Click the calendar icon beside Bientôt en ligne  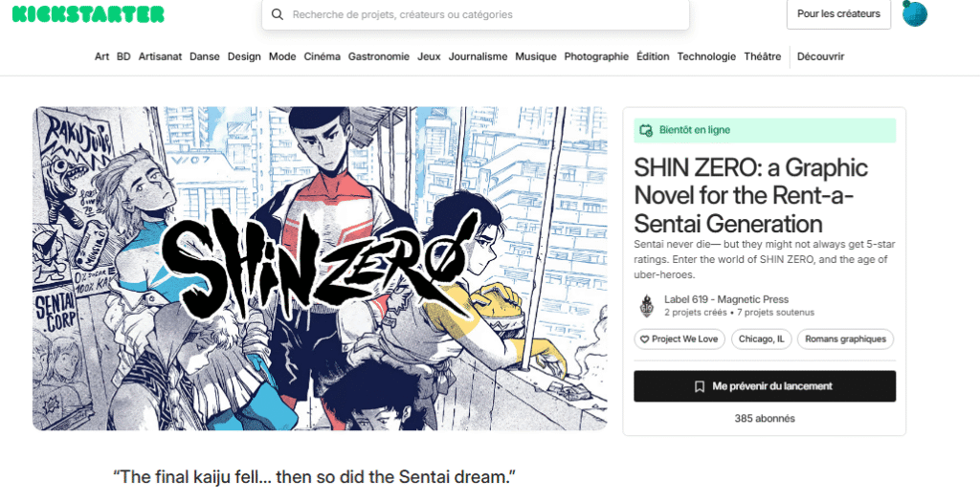coord(646,130)
